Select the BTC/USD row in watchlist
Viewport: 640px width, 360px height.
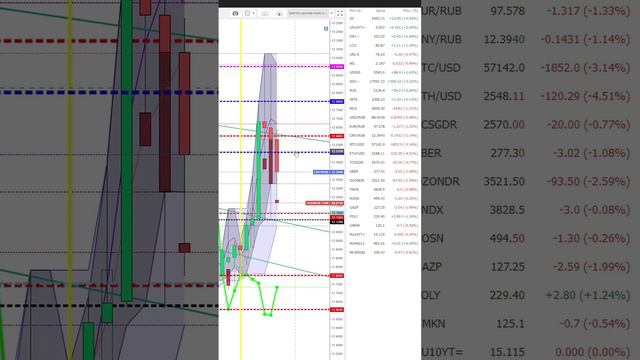point(384,144)
